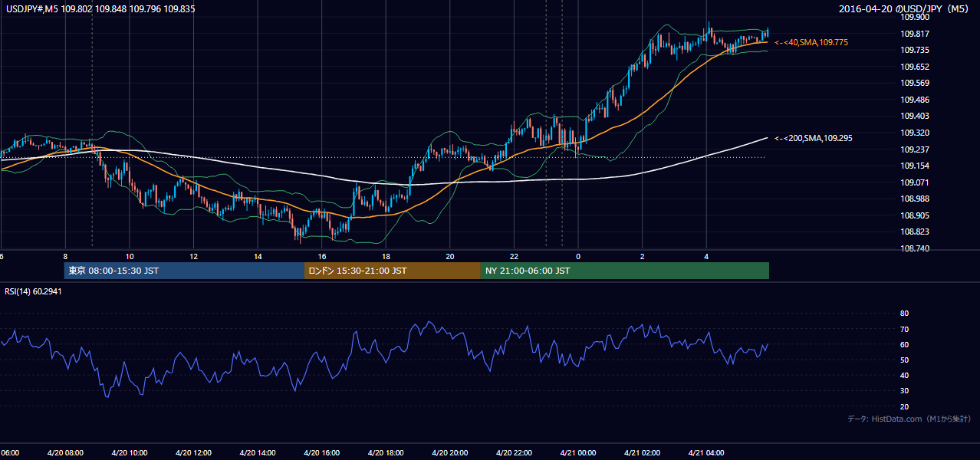The width and height of the screenshot is (980, 460).
Task: Click the 109.237 price axis label
Action: (x=915, y=149)
